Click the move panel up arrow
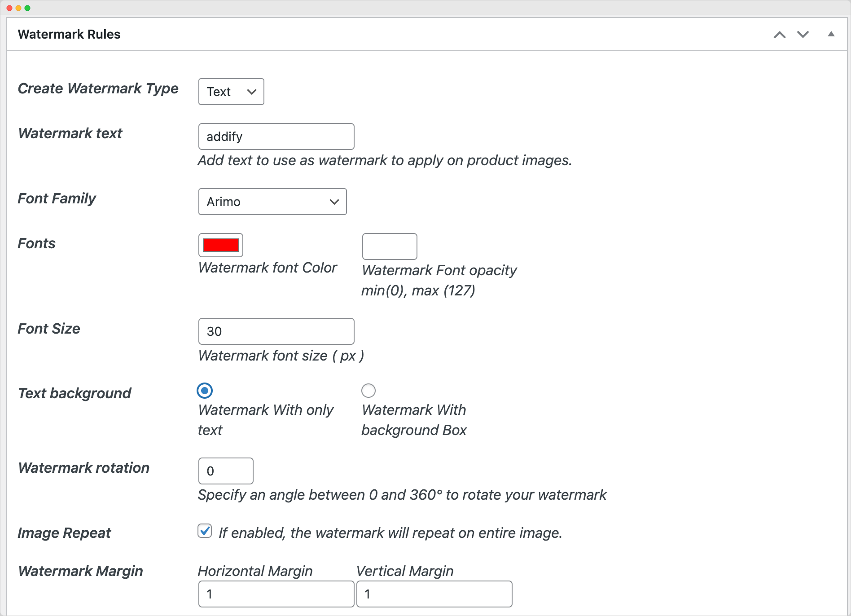The width and height of the screenshot is (851, 616). pos(780,35)
